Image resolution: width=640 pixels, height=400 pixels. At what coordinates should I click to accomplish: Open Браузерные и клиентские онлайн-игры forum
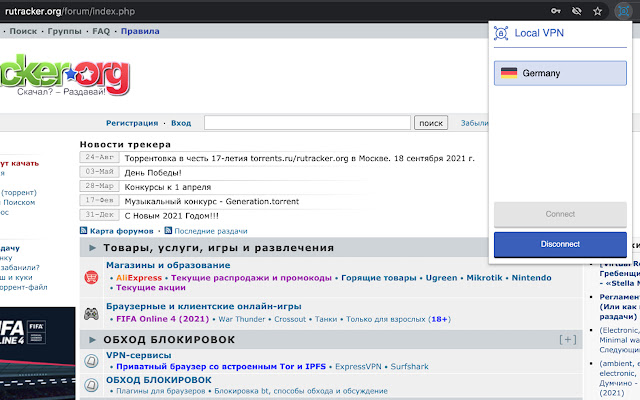(204, 306)
